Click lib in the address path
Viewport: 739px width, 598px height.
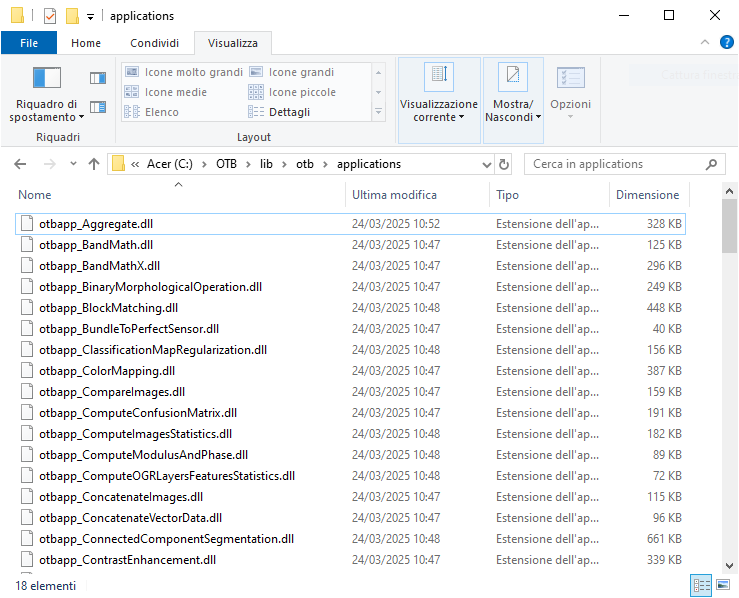tap(266, 164)
